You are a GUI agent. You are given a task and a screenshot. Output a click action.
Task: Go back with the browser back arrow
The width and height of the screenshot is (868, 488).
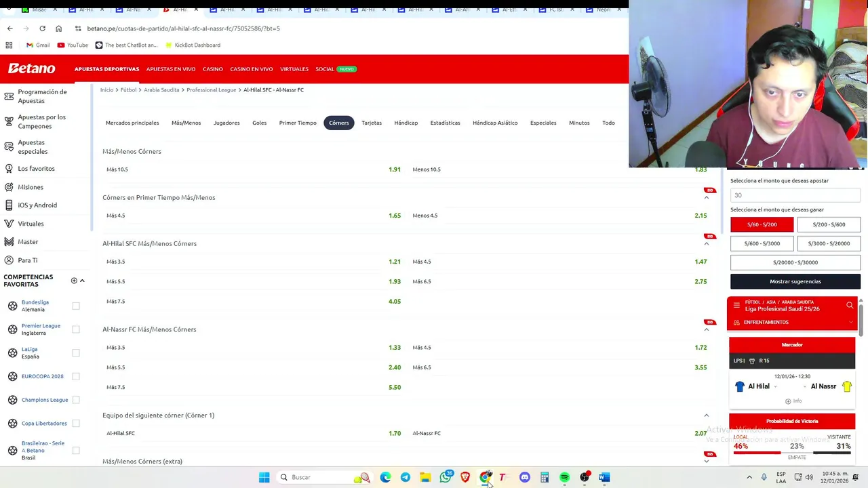pos(9,28)
